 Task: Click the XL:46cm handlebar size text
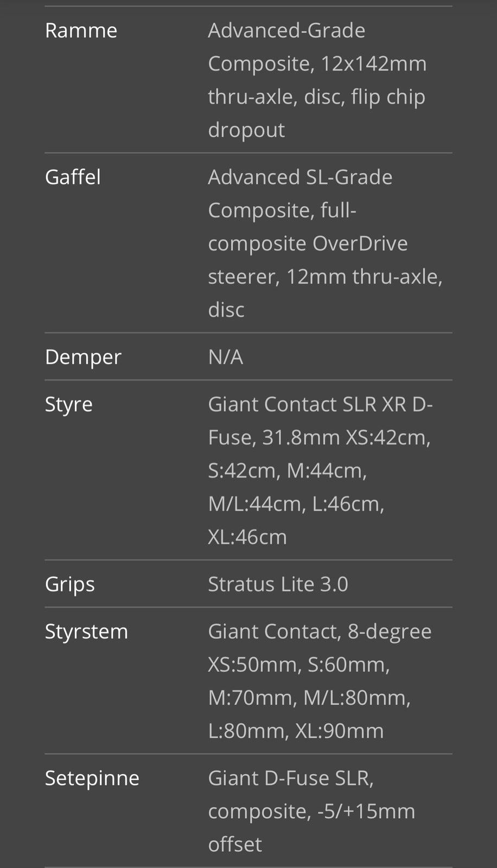click(x=247, y=537)
